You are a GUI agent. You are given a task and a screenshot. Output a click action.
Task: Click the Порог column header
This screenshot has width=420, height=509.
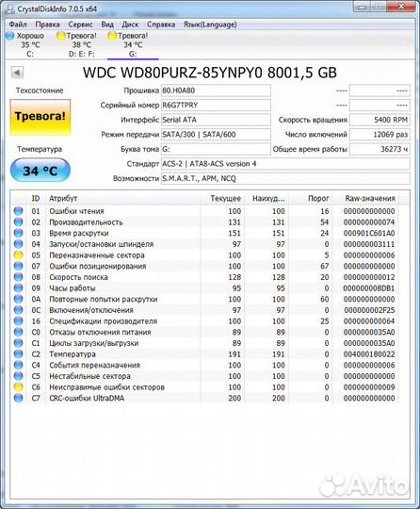click(318, 198)
